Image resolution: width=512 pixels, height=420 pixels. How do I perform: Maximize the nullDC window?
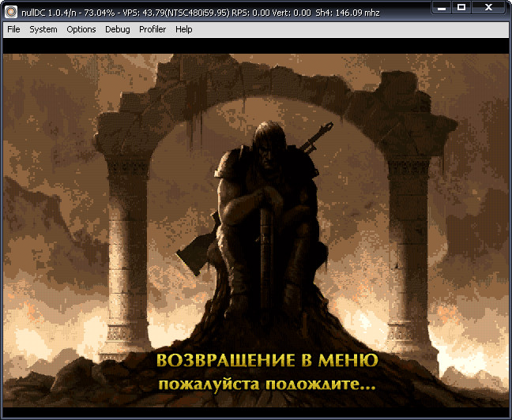pyautogui.click(x=461, y=8)
